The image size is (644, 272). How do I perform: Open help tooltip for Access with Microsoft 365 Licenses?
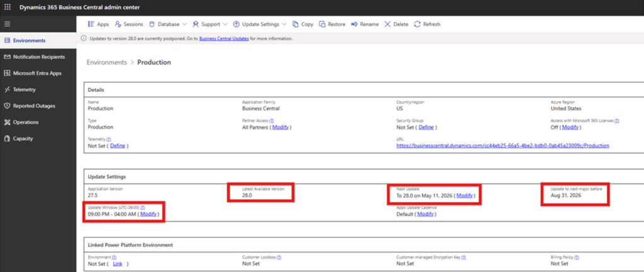point(617,121)
